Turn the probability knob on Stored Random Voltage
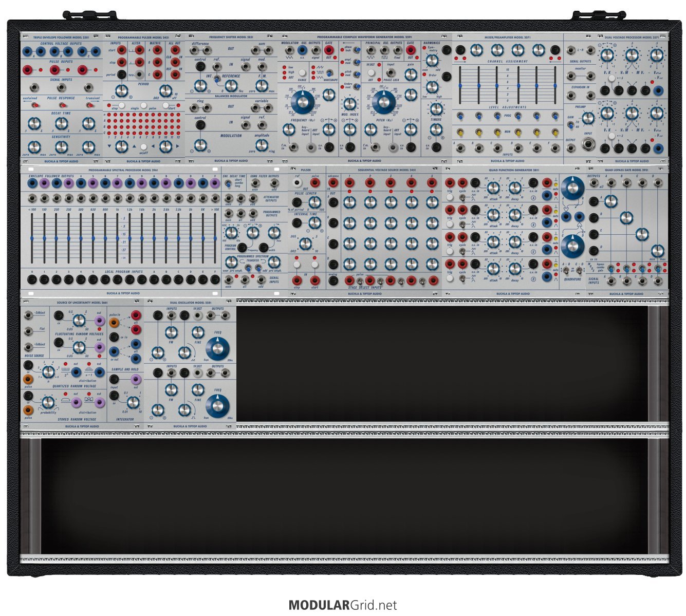 click(x=48, y=402)
